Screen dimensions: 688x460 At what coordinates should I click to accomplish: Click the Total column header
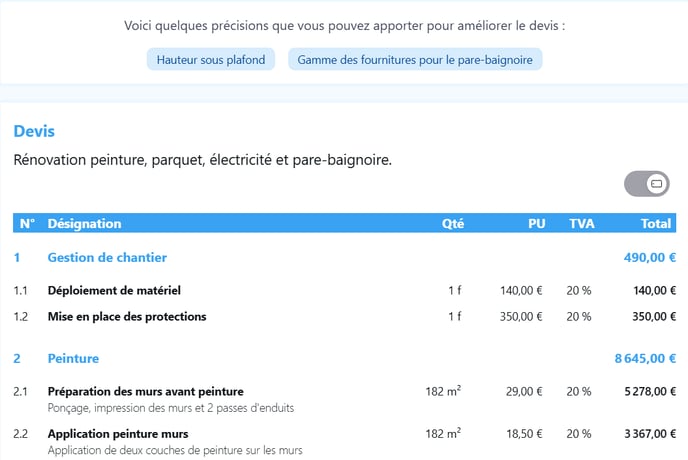point(656,224)
